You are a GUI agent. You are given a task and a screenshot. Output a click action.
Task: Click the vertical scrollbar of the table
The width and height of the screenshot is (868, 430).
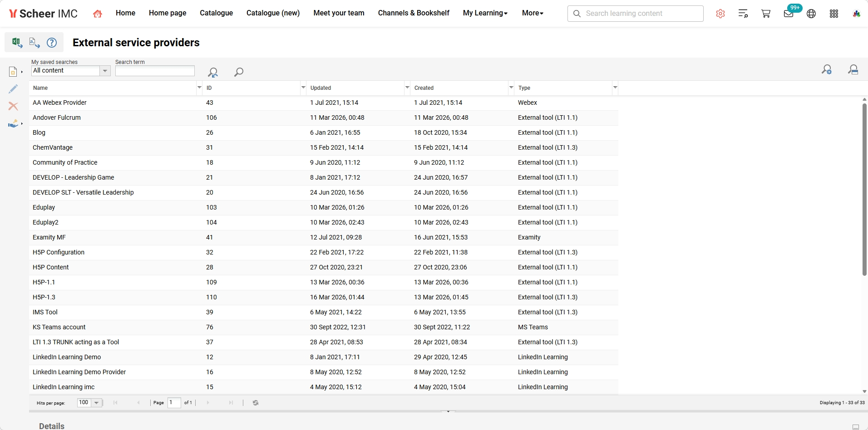pyautogui.click(x=864, y=190)
